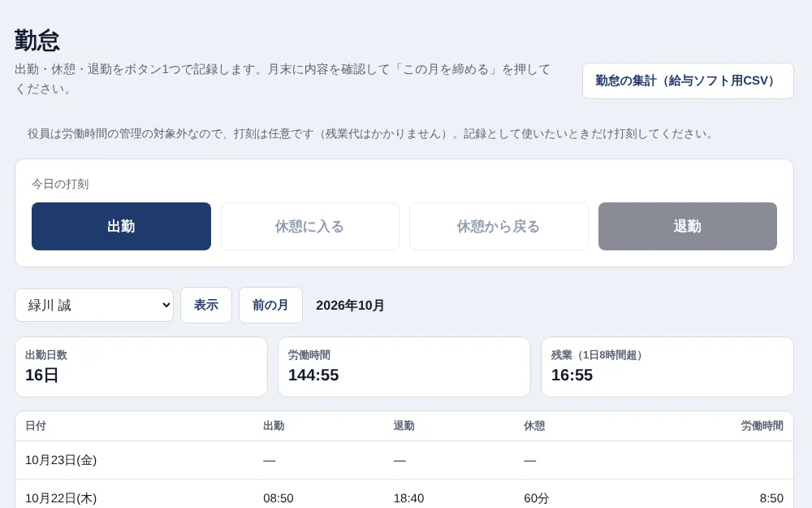Click the 残業 16:55 value

[572, 375]
